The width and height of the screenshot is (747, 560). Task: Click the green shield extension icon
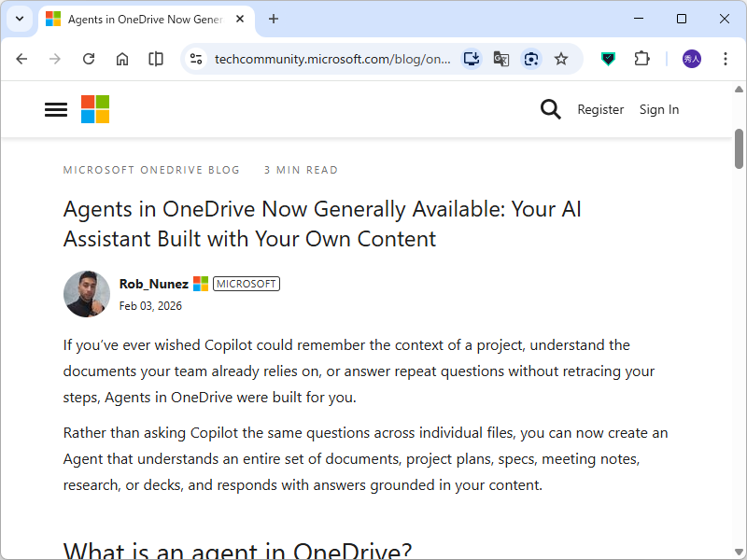608,58
